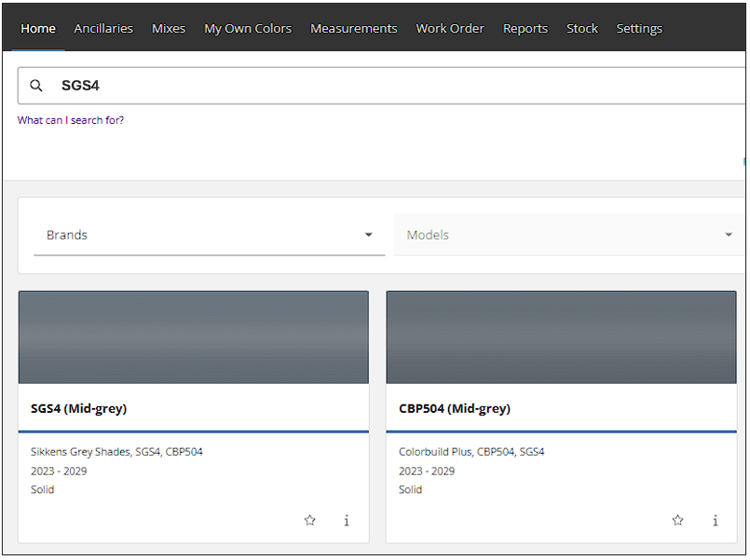Open the Reports tab

point(525,29)
